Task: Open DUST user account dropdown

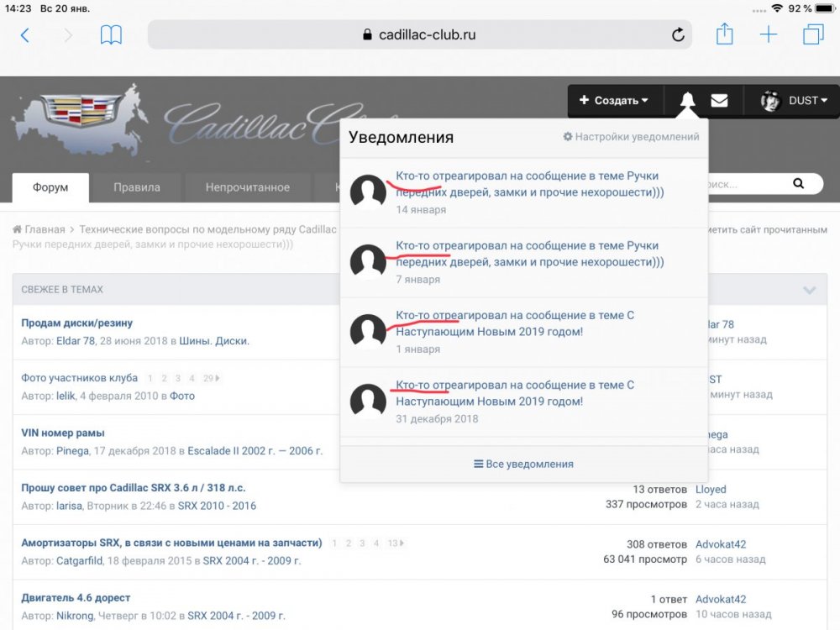Action: [x=795, y=101]
